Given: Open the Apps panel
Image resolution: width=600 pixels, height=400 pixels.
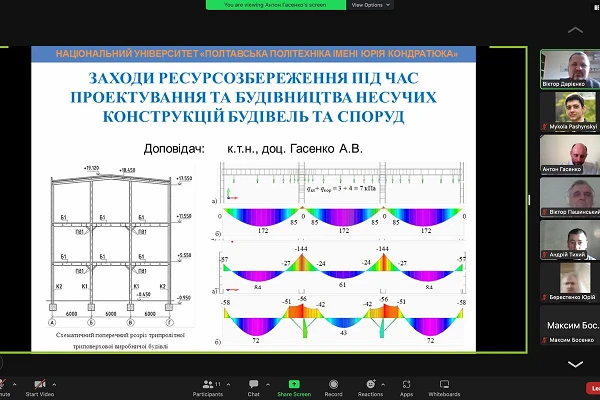Looking at the screenshot, I should pyautogui.click(x=406, y=384).
